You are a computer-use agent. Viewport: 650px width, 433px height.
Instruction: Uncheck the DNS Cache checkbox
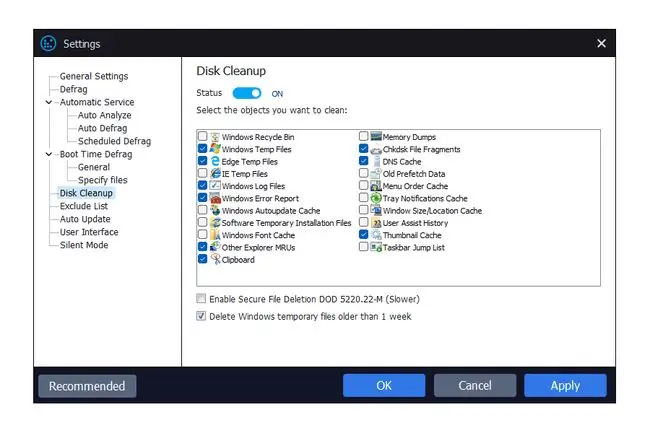[x=364, y=161]
